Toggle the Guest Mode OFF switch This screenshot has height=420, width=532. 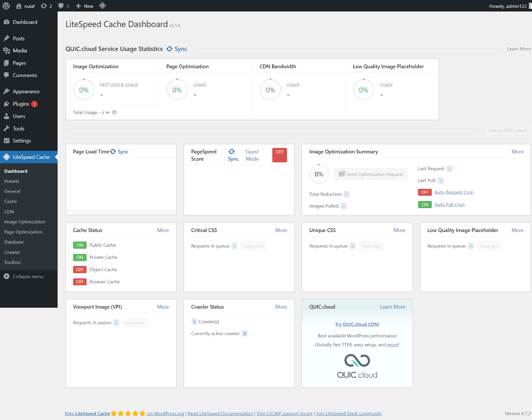(x=279, y=155)
